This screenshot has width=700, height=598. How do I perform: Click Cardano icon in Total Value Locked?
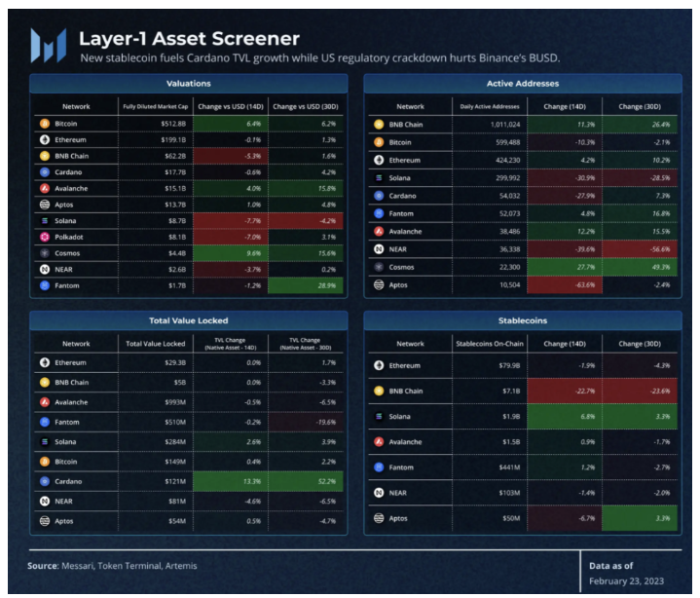[45, 481]
